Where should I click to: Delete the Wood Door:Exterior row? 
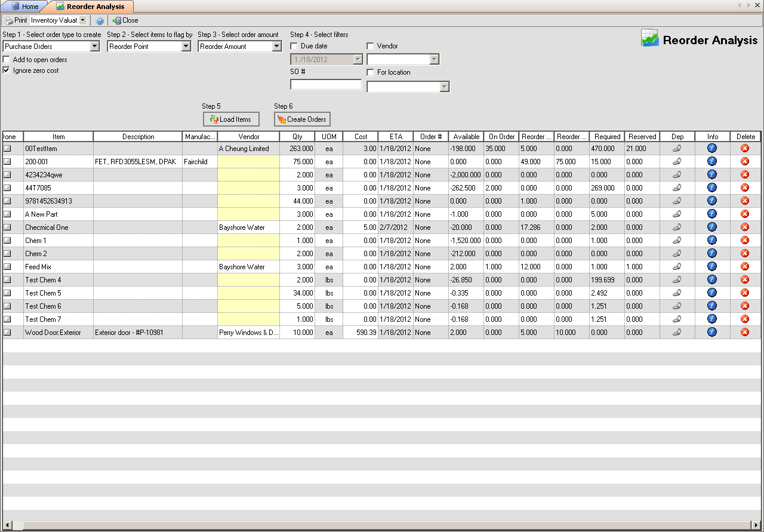[x=745, y=333]
